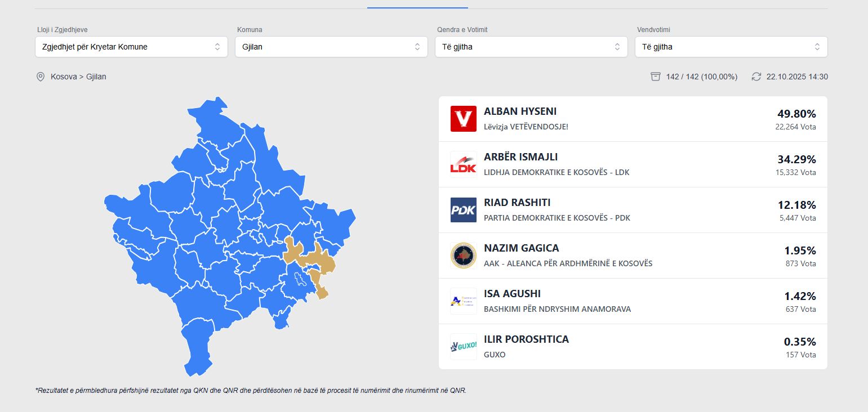Screen dimensions: 868x412
Task: Click the Gjilan breadcrumb link
Action: coord(96,77)
